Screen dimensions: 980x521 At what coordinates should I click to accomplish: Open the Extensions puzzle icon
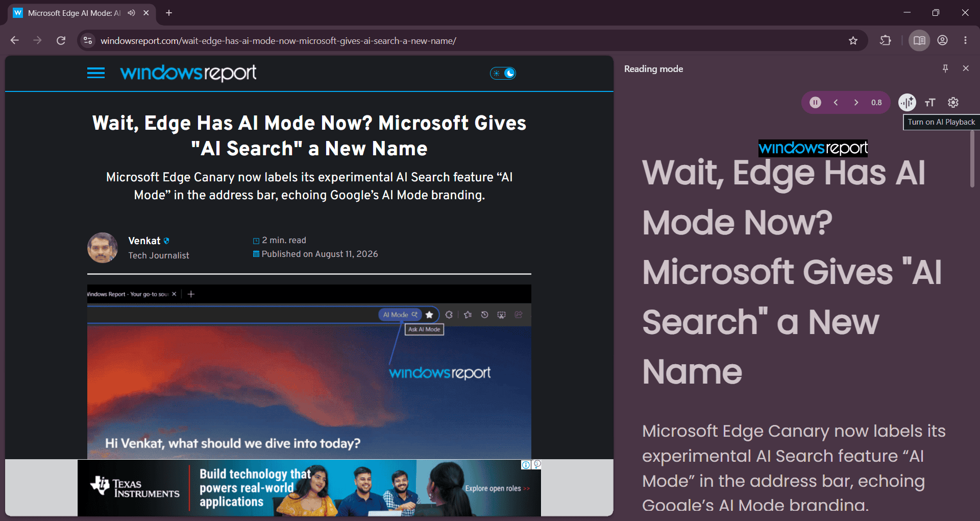[x=886, y=40]
